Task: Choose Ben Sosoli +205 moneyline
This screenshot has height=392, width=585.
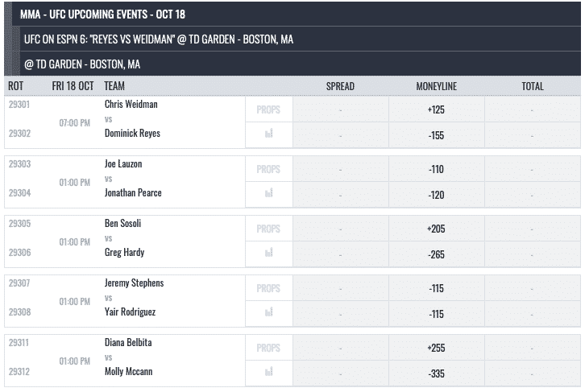Action: point(437,229)
